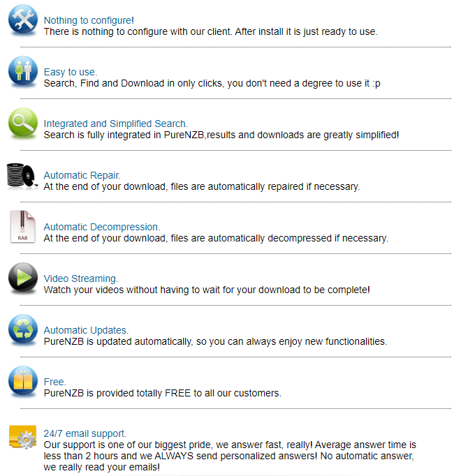Click the recycle arrows Automatic Updates icon
The height and width of the screenshot is (476, 461).
pyautogui.click(x=22, y=329)
